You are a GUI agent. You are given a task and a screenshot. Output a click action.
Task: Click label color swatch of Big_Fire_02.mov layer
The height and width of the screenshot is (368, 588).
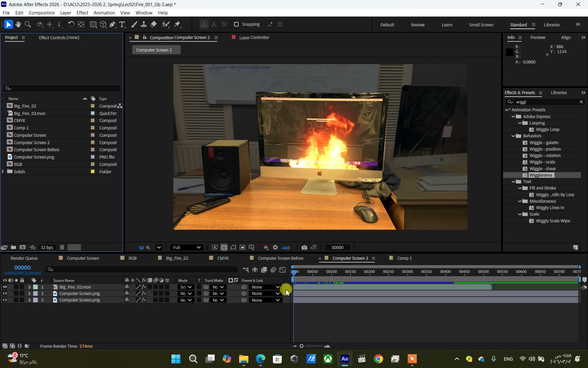36,287
